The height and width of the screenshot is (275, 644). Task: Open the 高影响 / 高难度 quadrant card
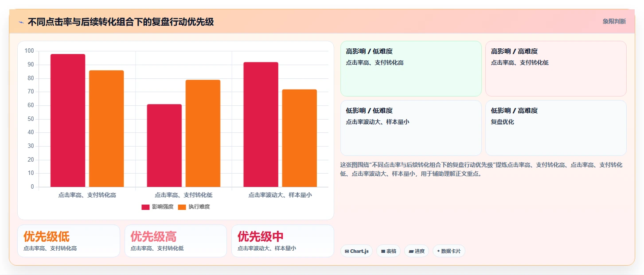[556, 69]
